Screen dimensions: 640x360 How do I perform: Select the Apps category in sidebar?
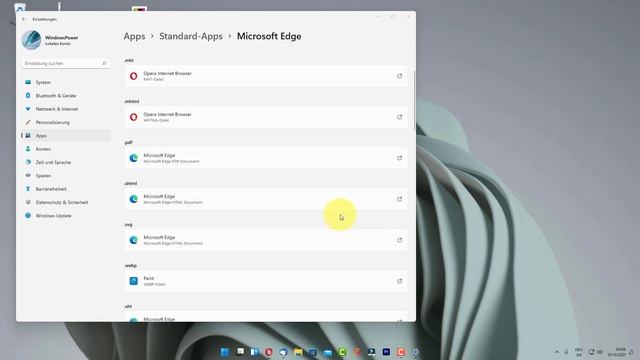point(66,136)
